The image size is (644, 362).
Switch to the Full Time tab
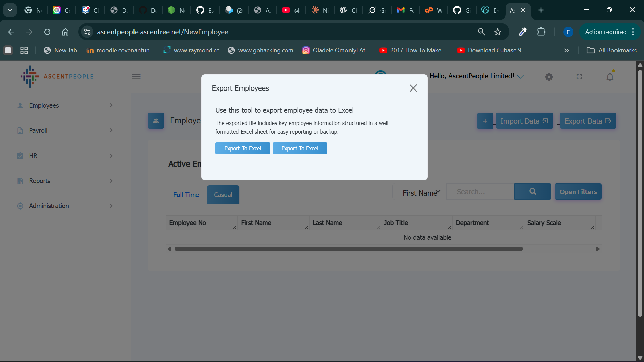[186, 195]
